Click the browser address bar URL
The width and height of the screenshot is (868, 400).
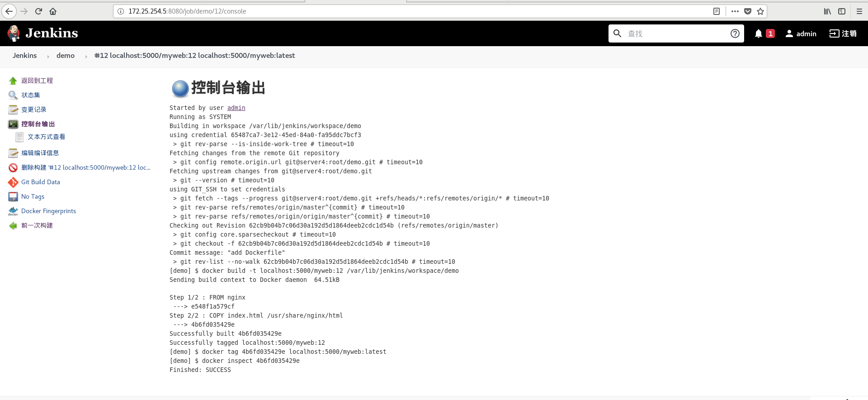click(187, 11)
